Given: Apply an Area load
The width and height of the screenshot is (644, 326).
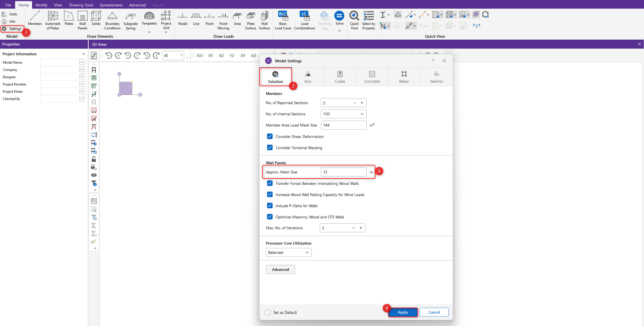Looking at the screenshot, I should point(237,18).
